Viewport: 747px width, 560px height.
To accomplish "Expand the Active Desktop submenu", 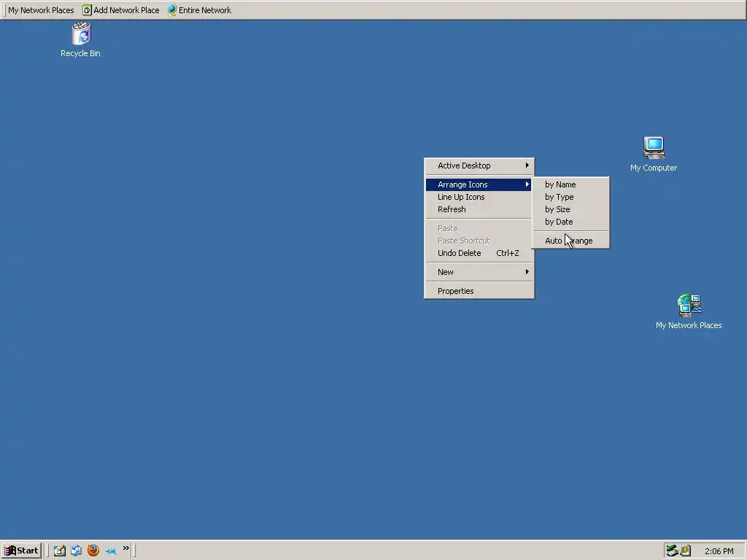I will coord(479,166).
